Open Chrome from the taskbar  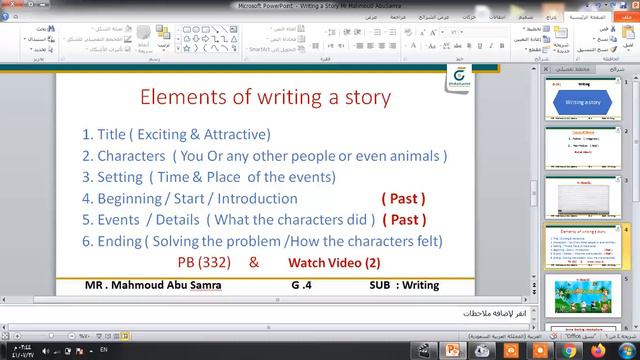click(x=569, y=351)
